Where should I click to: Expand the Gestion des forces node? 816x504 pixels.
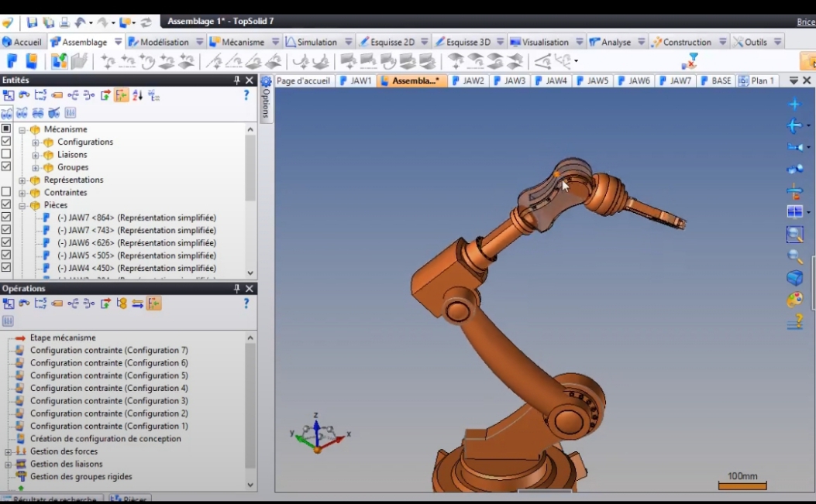point(9,452)
